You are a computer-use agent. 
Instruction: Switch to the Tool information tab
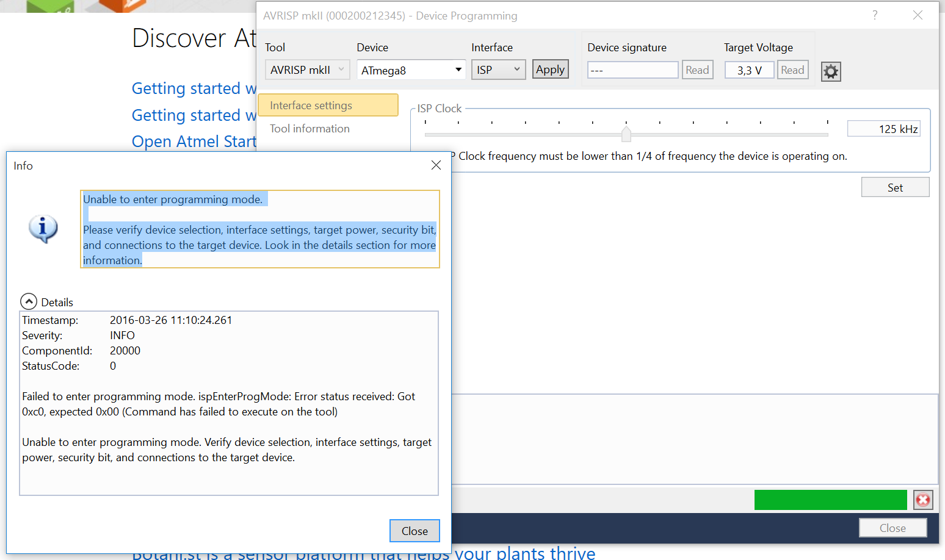click(310, 129)
